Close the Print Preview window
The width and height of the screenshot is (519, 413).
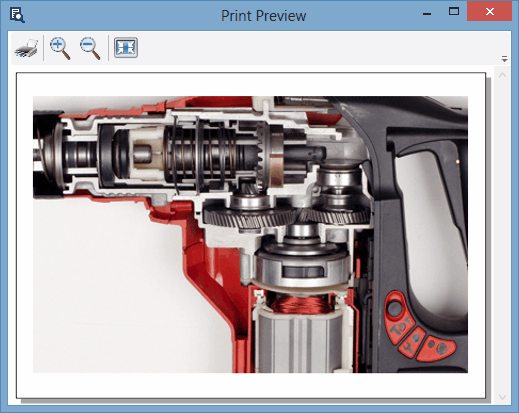pyautogui.click(x=489, y=12)
